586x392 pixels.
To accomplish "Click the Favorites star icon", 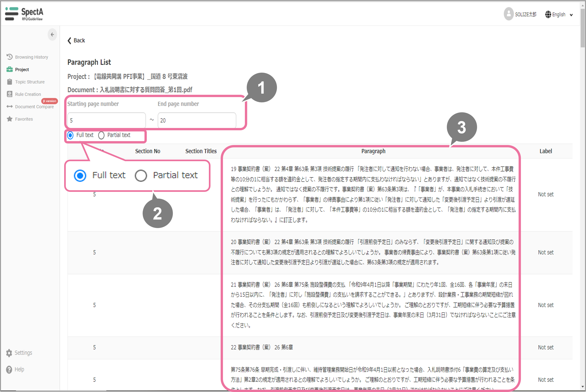I will [x=9, y=119].
